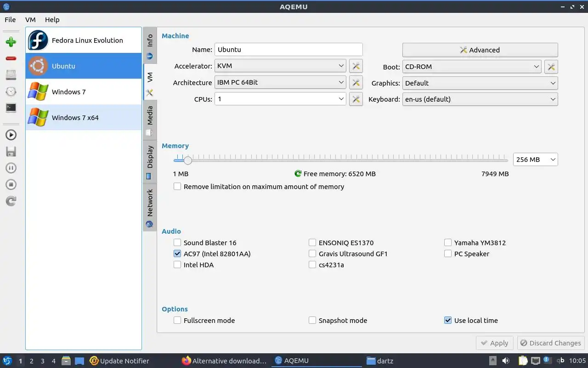This screenshot has height=368, width=588.
Task: Click the reset VM circular arrow icon
Action: [11, 201]
